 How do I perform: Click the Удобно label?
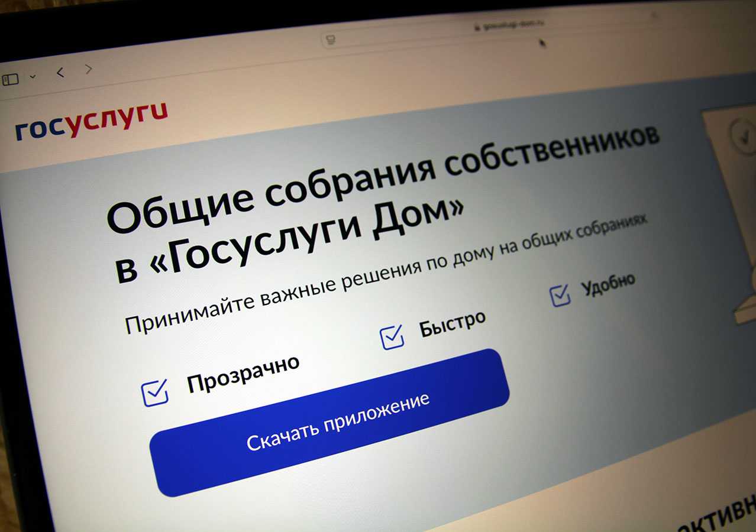[608, 284]
